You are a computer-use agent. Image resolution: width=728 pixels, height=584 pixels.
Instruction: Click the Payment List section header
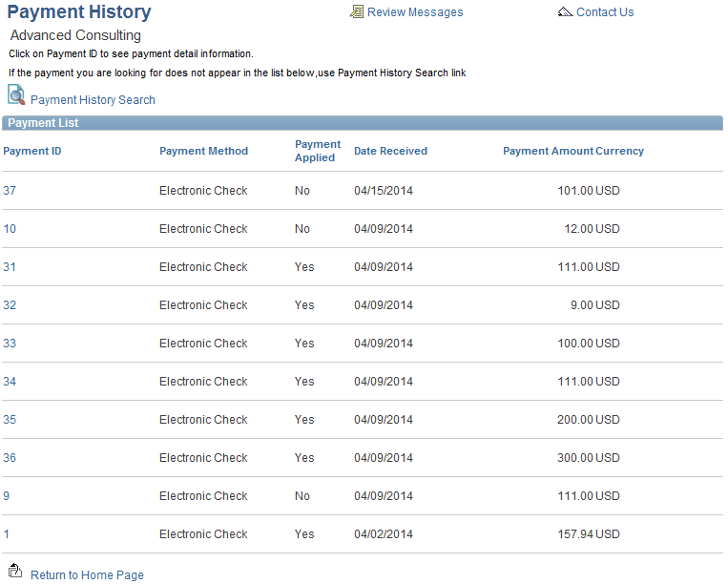(363, 122)
